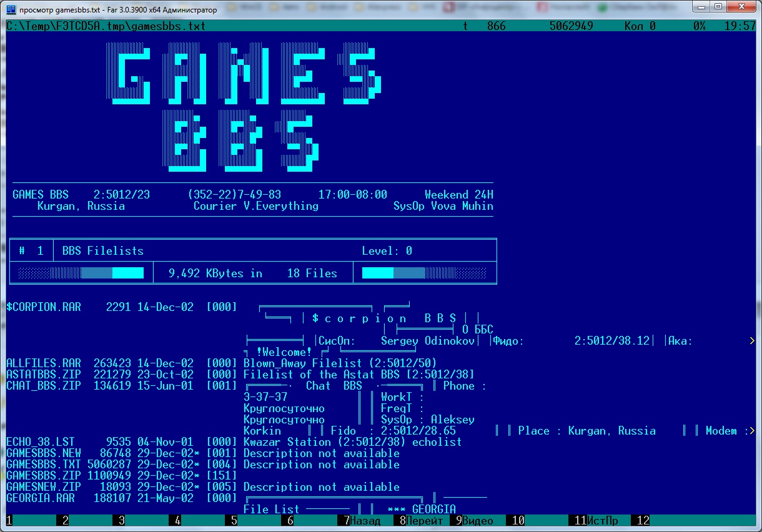Click GAMESBBS.TXT file entry
762x532 pixels.
pyautogui.click(x=44, y=465)
